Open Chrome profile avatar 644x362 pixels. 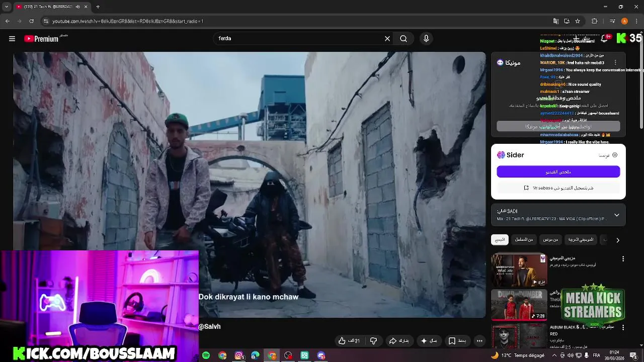click(x=624, y=21)
